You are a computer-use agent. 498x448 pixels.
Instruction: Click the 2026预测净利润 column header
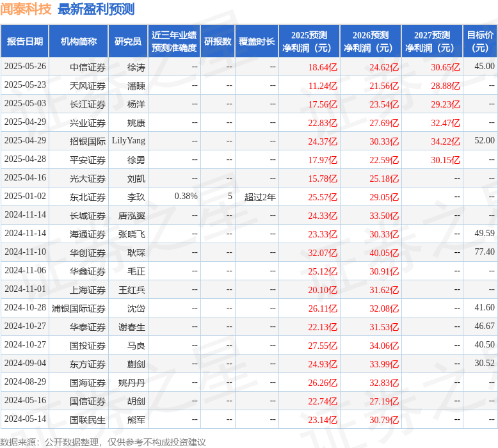(371, 42)
